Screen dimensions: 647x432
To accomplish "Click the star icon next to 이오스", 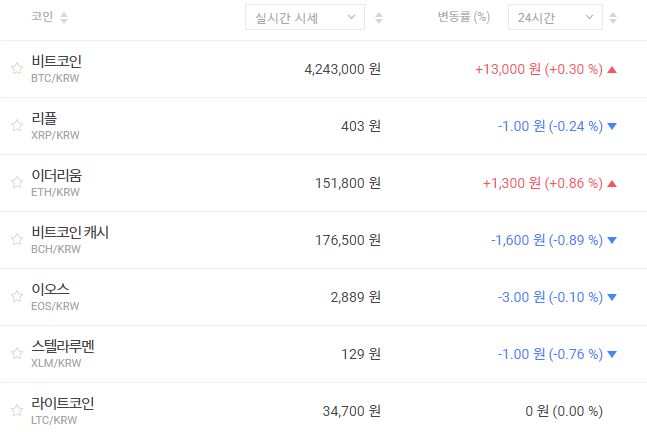I will point(16,297).
